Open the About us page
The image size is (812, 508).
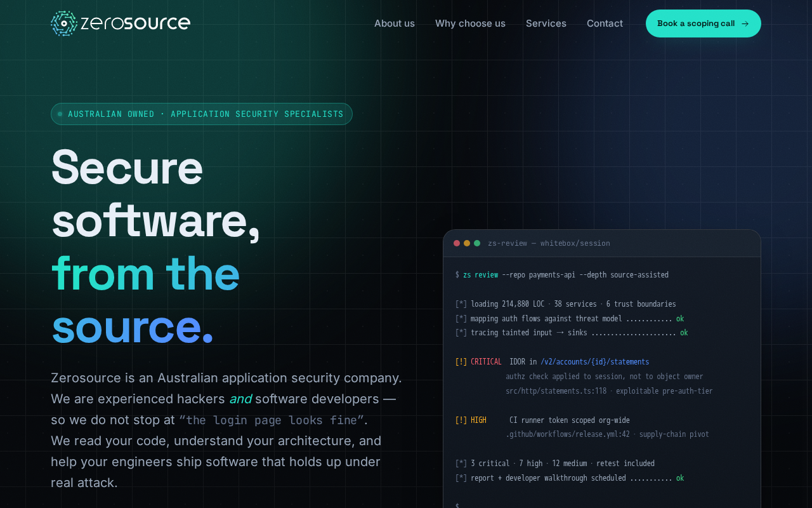tap(395, 23)
